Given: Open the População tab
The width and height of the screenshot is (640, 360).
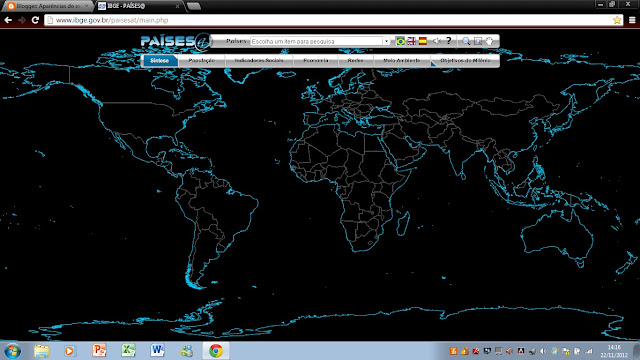Looking at the screenshot, I should [202, 60].
